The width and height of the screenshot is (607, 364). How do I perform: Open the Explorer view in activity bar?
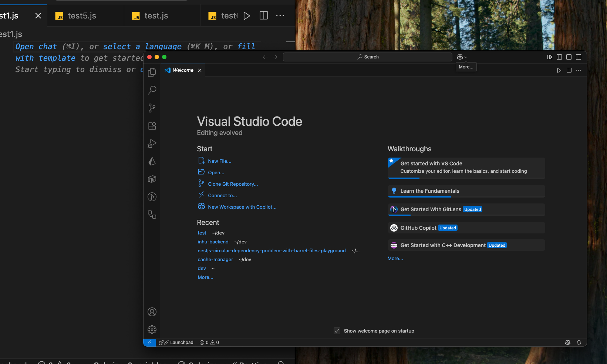coord(152,73)
